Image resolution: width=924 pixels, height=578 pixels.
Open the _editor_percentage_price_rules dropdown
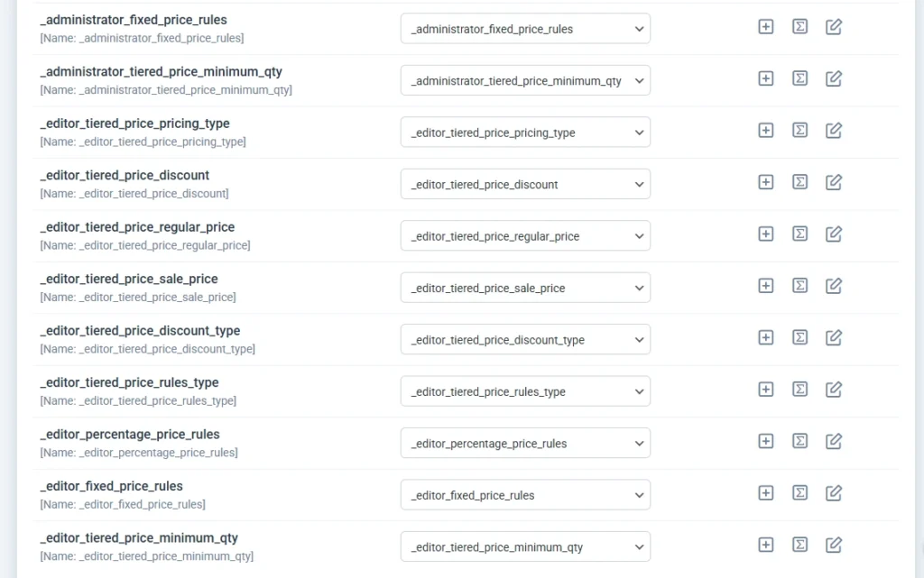[525, 444]
